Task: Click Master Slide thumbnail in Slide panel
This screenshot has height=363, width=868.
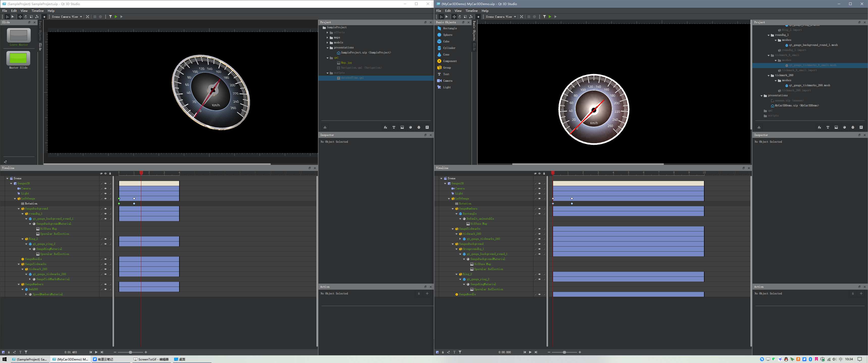Action: [x=18, y=58]
